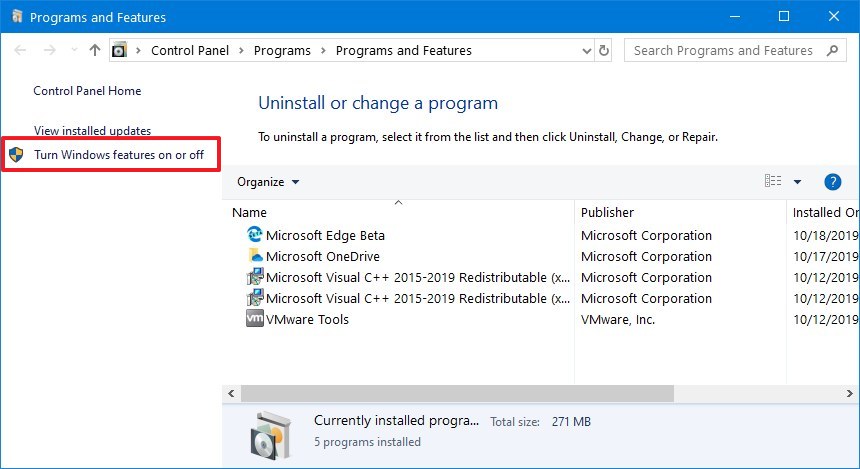Click the 10/17/2019 install date
Screen dimensions: 860x469
point(825,256)
